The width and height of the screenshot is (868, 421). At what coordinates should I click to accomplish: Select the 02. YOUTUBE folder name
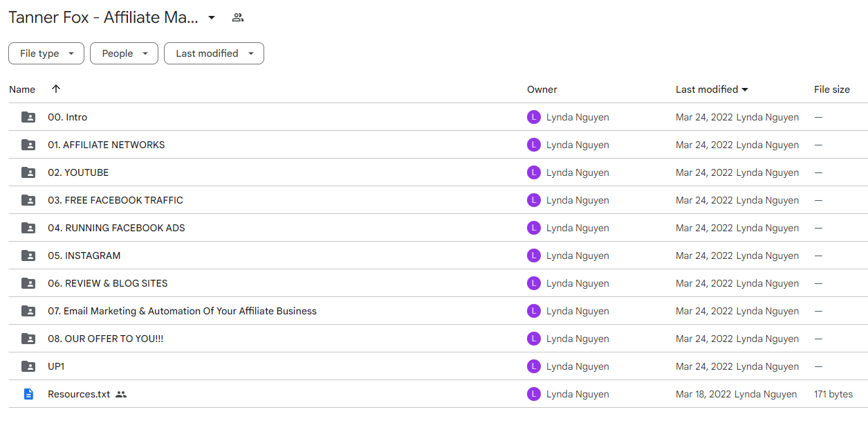pos(78,172)
